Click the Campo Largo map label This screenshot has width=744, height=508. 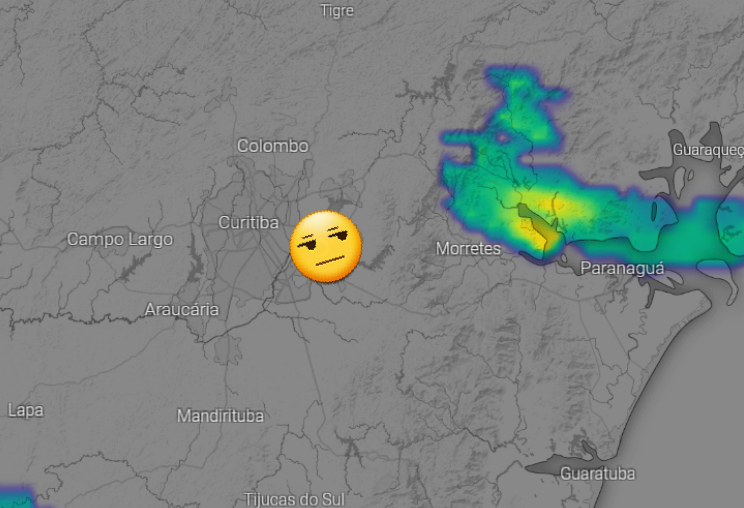pos(120,240)
